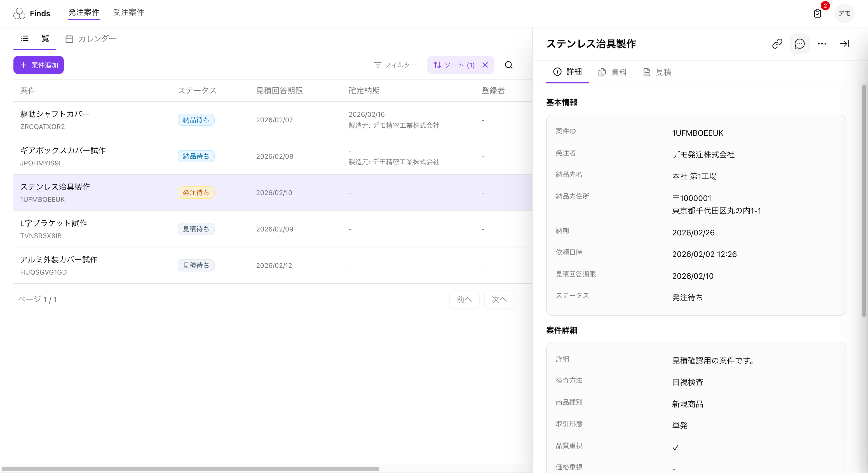Clear the active sort with the X
This screenshot has width=868, height=473.
[x=485, y=65]
